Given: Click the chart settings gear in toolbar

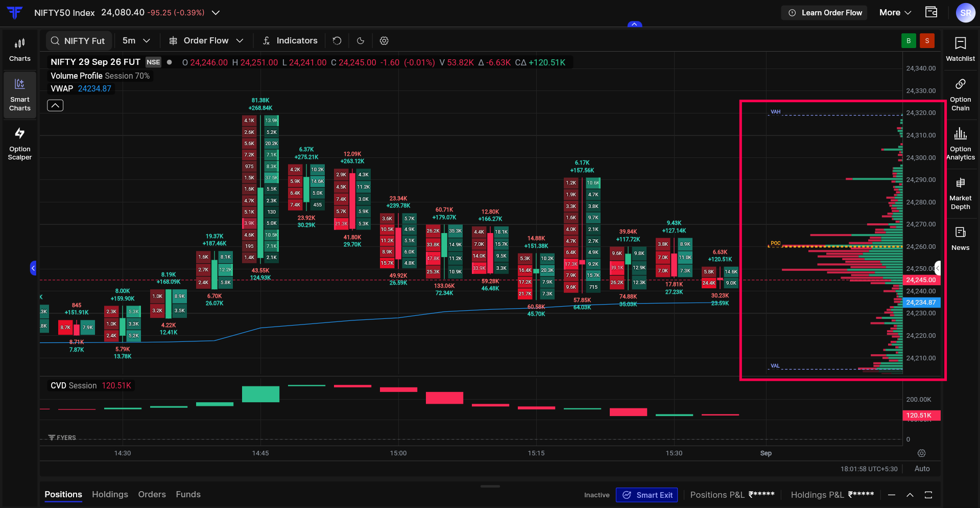Looking at the screenshot, I should tap(384, 41).
